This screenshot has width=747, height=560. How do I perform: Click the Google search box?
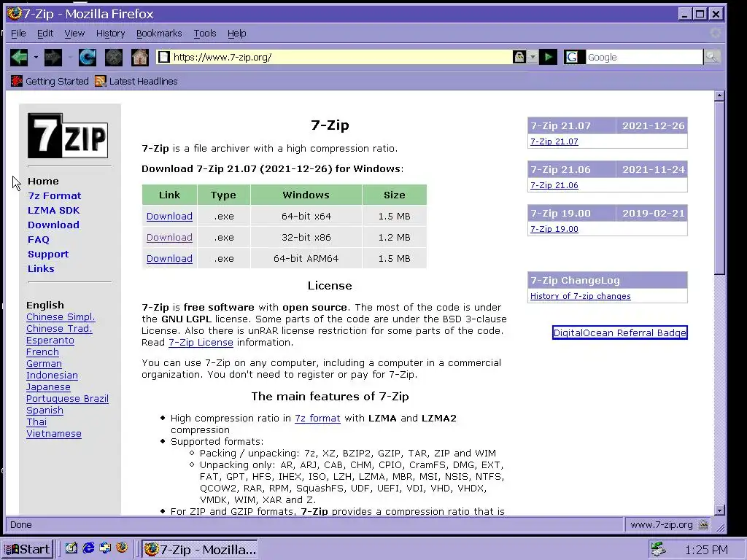(x=643, y=57)
